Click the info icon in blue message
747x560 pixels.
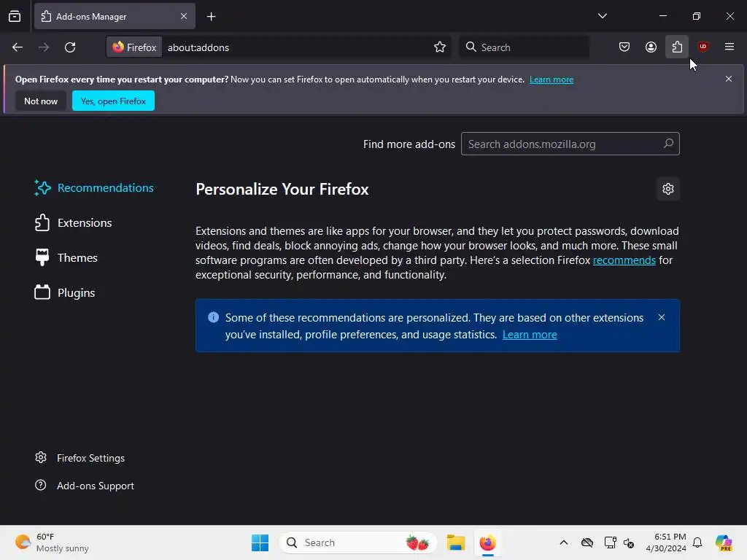pos(214,317)
